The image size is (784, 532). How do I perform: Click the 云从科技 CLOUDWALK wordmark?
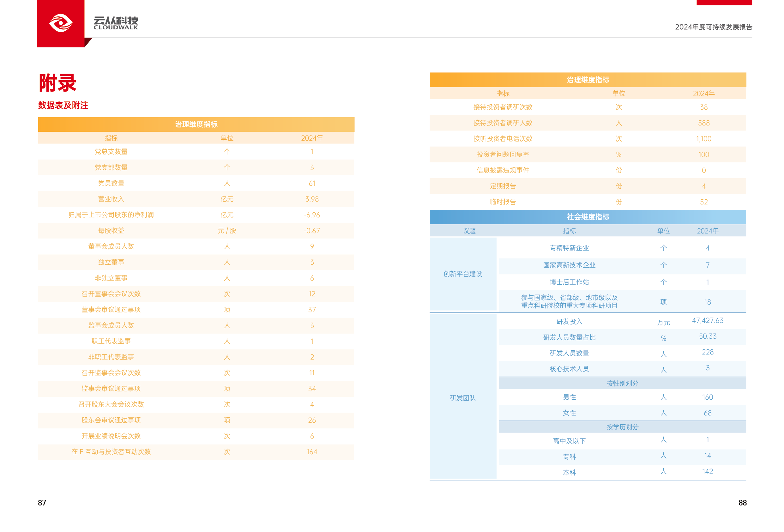coord(116,23)
